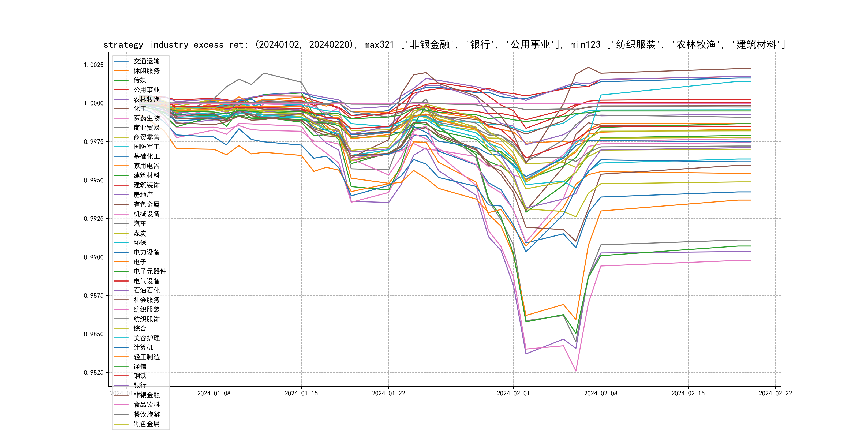The height and width of the screenshot is (434, 868).
Task: Click the 1.0000 y-axis tick label
Action: 94,103
